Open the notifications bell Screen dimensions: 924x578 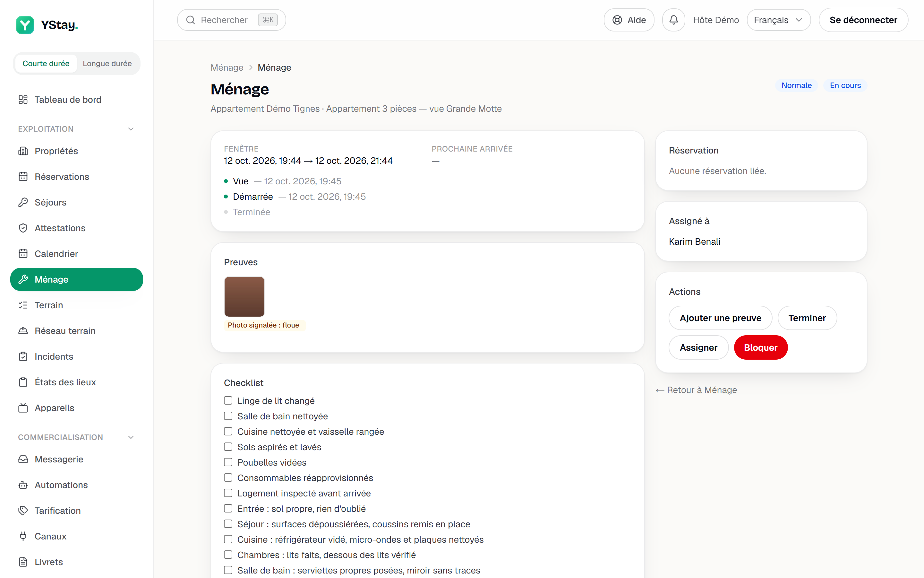[673, 20]
